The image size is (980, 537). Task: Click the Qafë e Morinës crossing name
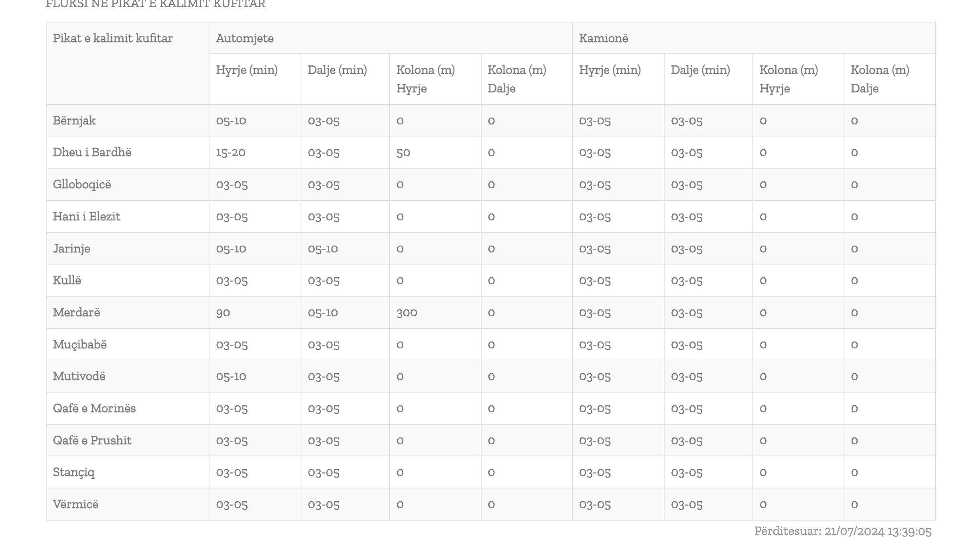(94, 408)
